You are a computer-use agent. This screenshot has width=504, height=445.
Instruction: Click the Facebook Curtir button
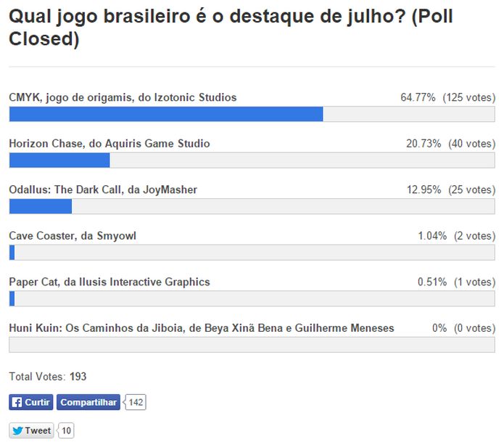31,402
